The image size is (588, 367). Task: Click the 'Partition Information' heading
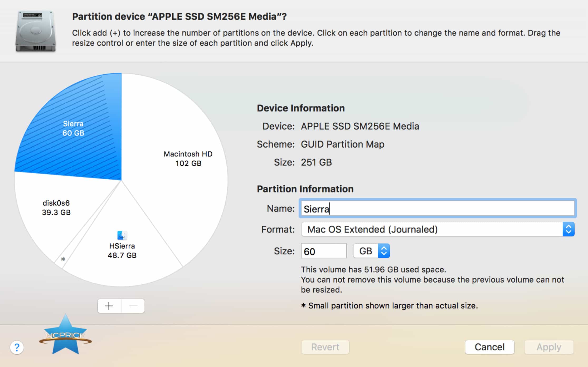point(305,189)
